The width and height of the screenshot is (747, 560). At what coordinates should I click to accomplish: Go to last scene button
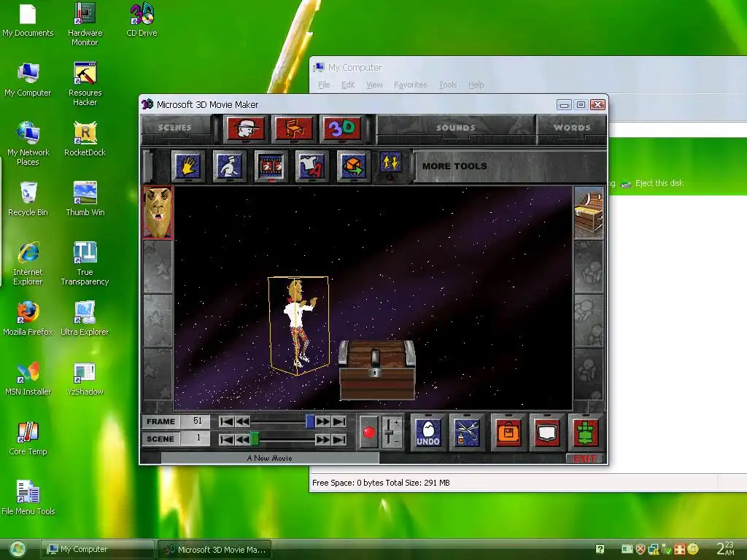click(x=339, y=439)
